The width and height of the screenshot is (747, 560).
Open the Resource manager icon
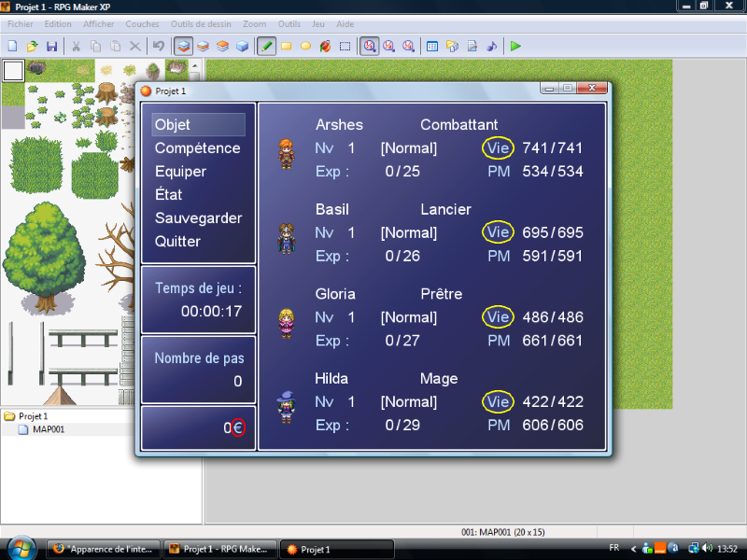(x=452, y=46)
